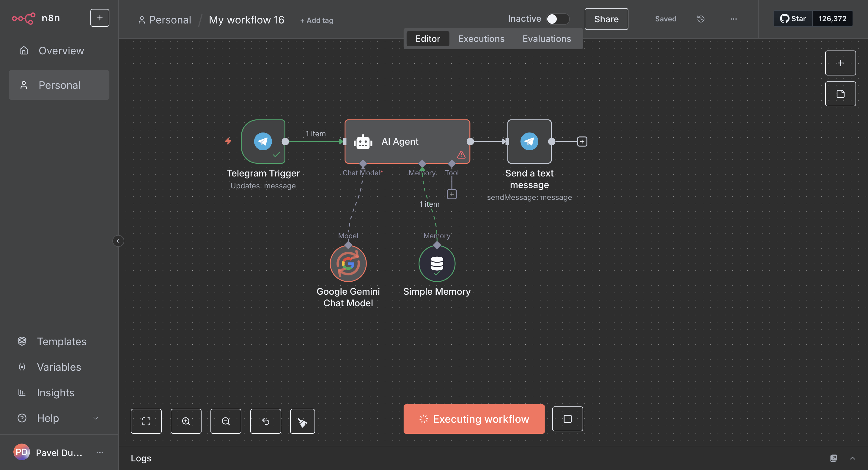Expand the Help menu chevron
This screenshot has width=868, height=470.
tap(96, 418)
